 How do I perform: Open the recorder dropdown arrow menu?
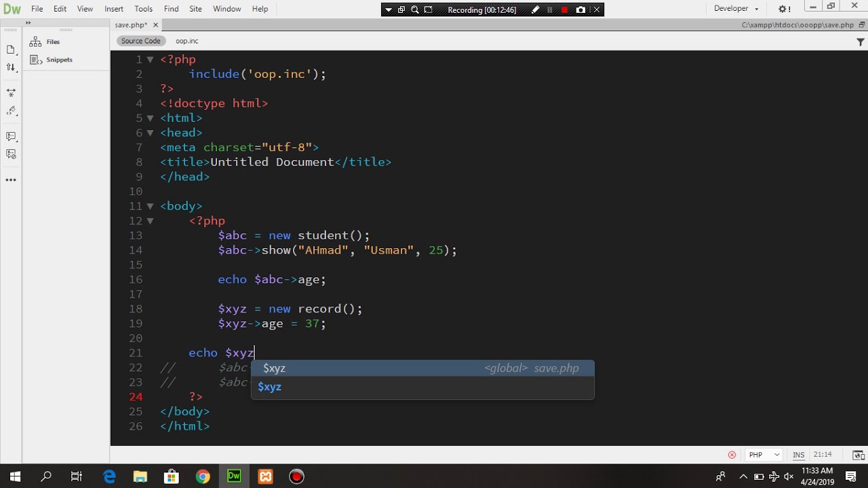(x=389, y=10)
